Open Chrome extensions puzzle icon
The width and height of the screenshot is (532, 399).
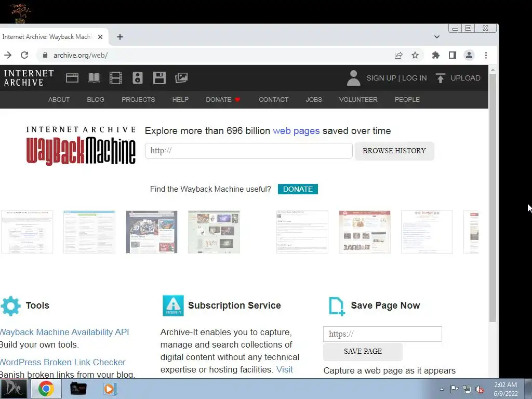click(436, 55)
